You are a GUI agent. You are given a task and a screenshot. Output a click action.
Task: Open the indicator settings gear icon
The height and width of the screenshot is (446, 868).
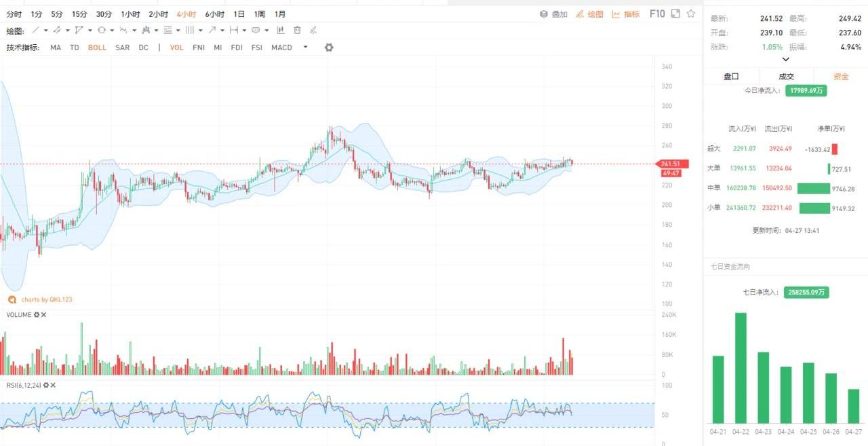pos(329,48)
